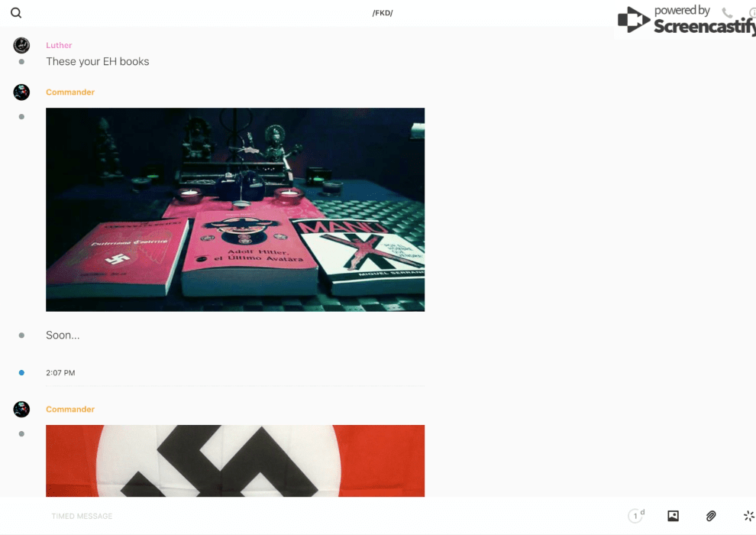Viewport: 756px width, 535px height.
Task: Click Commander's avatar above the books photo
Action: (21, 92)
